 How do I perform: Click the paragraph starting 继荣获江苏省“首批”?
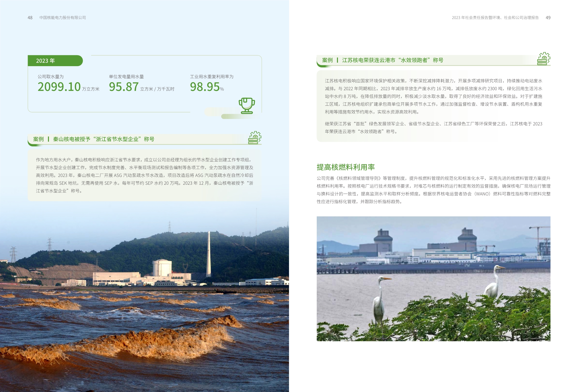click(433, 127)
